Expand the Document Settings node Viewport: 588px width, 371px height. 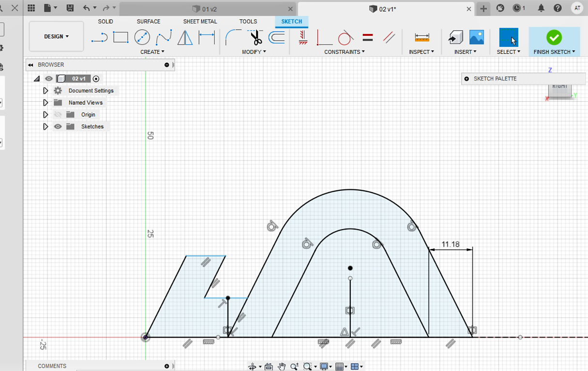pos(45,91)
